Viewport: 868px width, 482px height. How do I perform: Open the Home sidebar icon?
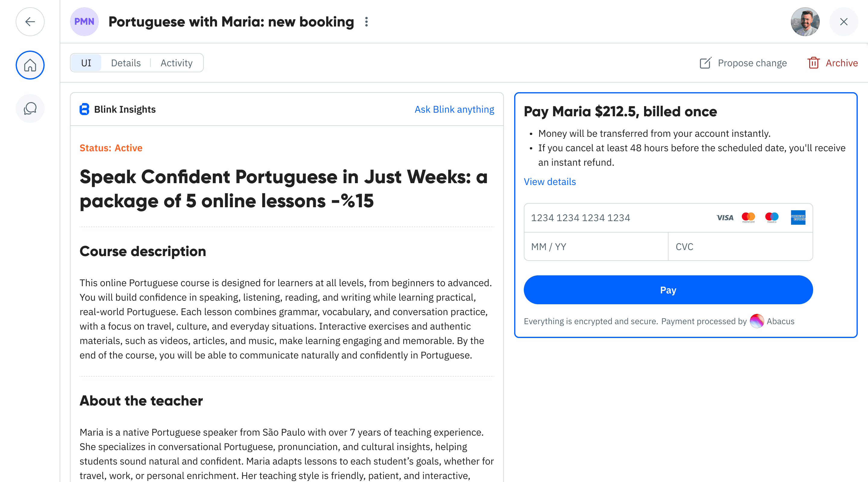pyautogui.click(x=30, y=65)
